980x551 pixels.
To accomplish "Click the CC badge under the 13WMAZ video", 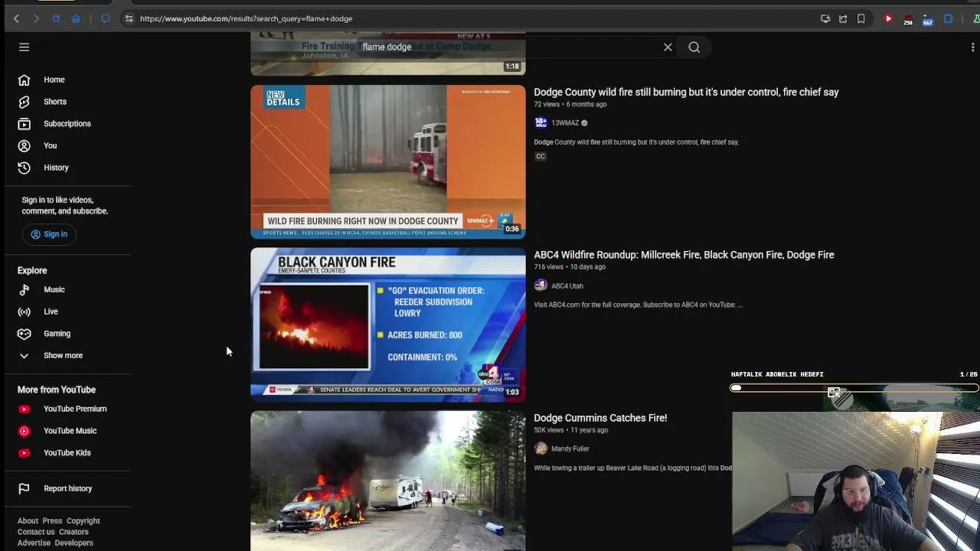I will 541,156.
